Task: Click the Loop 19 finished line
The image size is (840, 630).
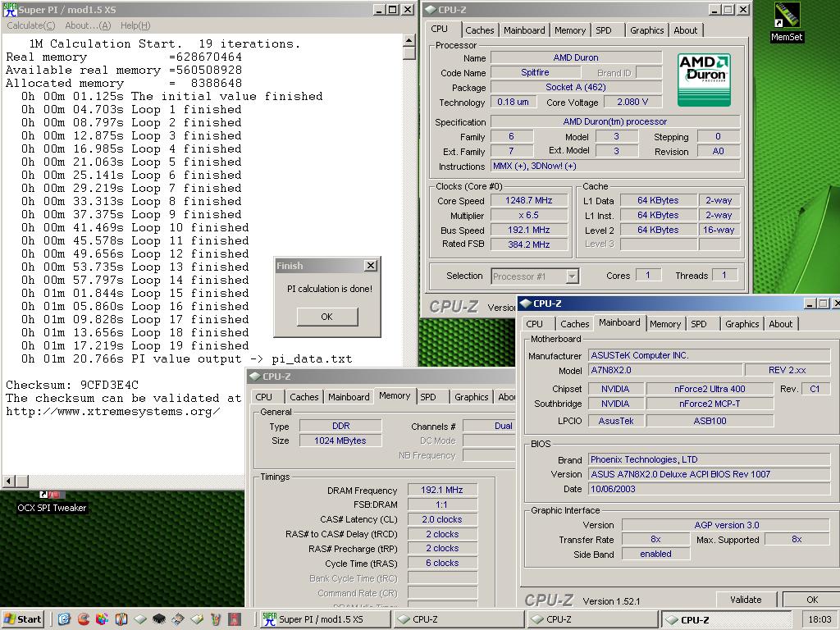Action: coord(135,346)
